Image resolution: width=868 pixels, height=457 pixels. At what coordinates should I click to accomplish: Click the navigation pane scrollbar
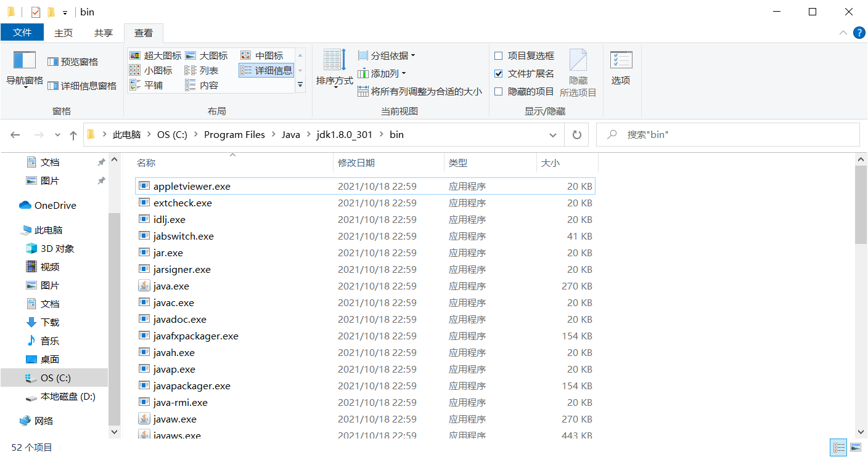[114, 319]
